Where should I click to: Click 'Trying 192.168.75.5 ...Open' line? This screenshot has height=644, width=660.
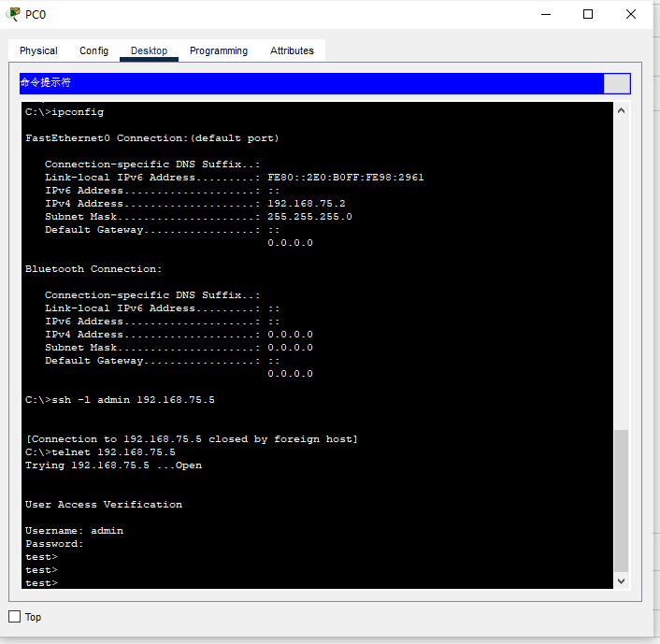click(113, 465)
